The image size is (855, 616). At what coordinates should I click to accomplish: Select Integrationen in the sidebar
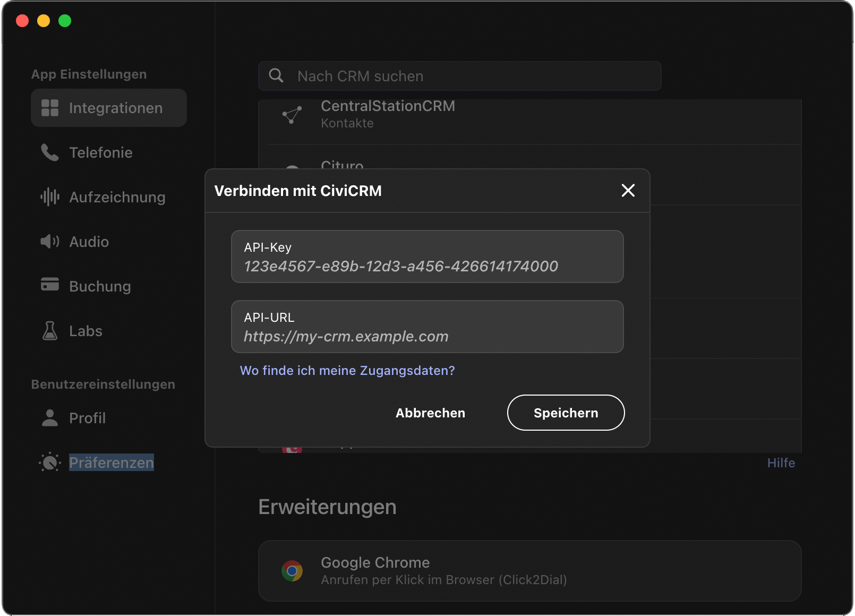[109, 108]
